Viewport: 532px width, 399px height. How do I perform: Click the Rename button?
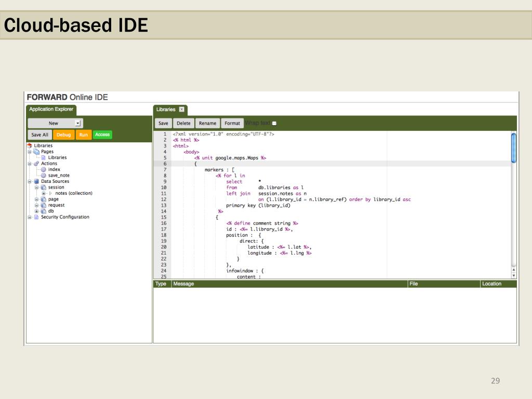tap(207, 123)
